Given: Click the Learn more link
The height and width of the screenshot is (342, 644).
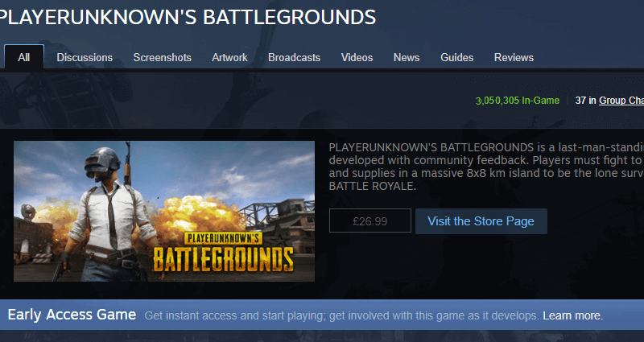Looking at the screenshot, I should click(572, 315).
